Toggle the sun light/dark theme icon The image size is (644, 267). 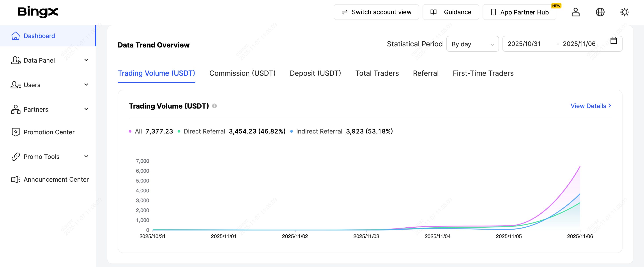point(624,12)
